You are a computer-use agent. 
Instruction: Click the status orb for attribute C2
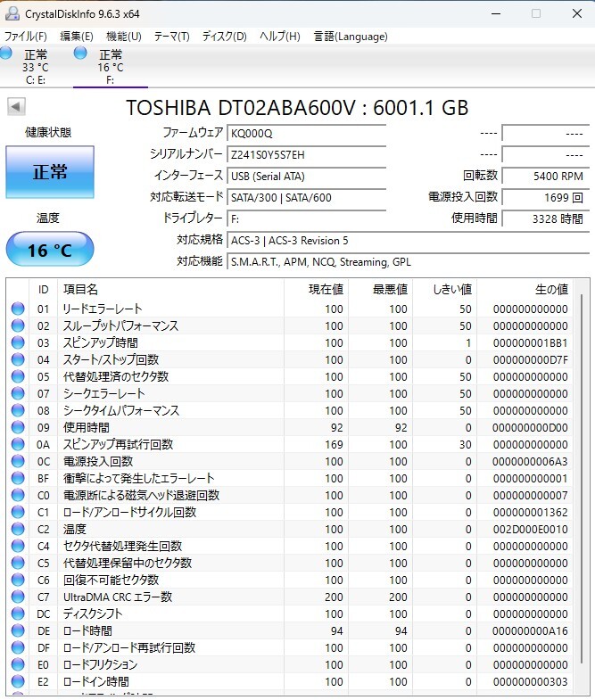coord(18,530)
